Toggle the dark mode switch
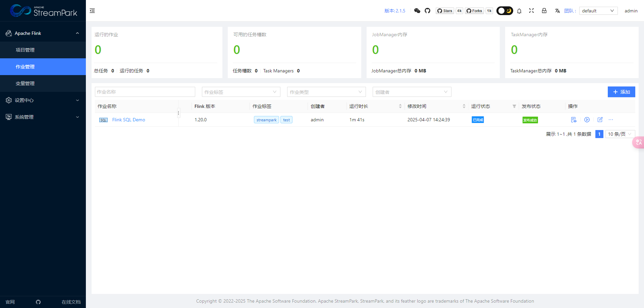This screenshot has width=644, height=308. [x=504, y=11]
